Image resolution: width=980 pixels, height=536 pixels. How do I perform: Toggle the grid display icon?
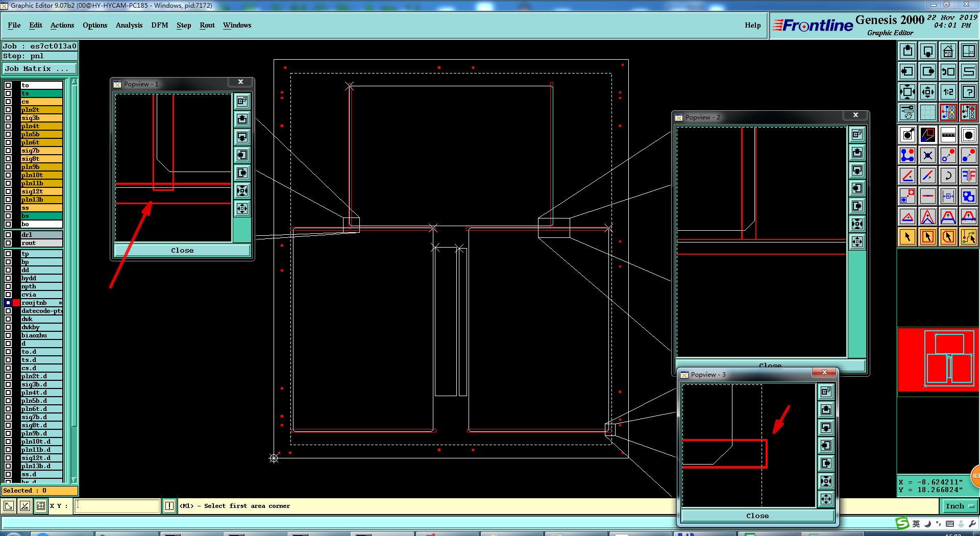928,112
